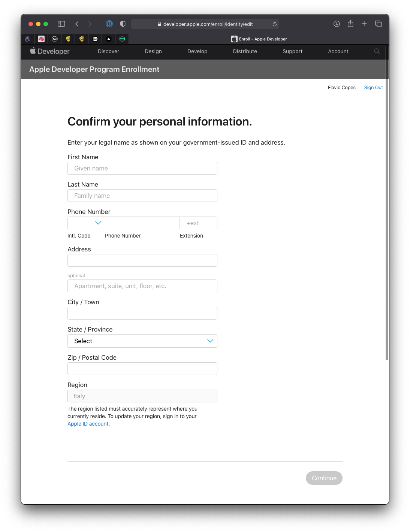
Task: Expand the State / Province Select dropdown
Action: pyautogui.click(x=142, y=341)
